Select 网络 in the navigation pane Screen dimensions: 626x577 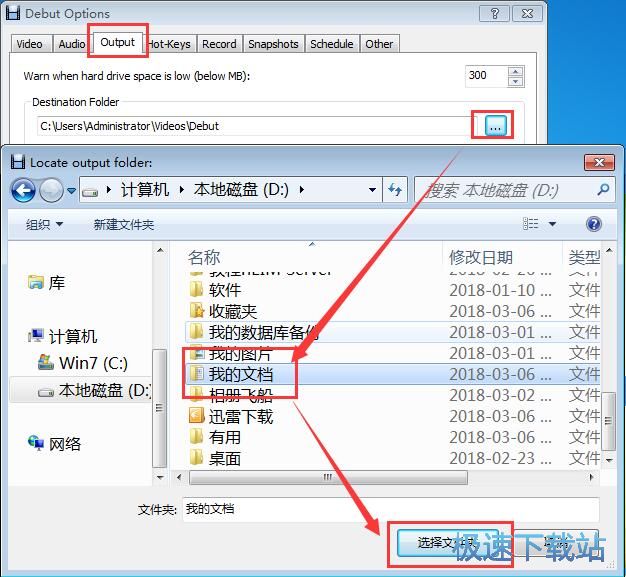tap(55, 444)
